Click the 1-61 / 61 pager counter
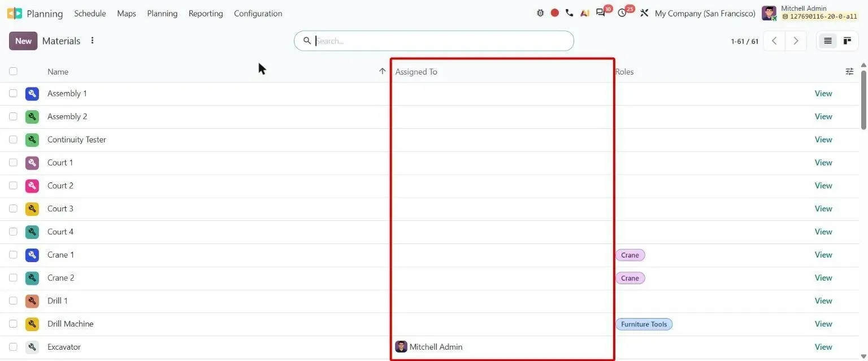The height and width of the screenshot is (361, 868). pos(744,41)
